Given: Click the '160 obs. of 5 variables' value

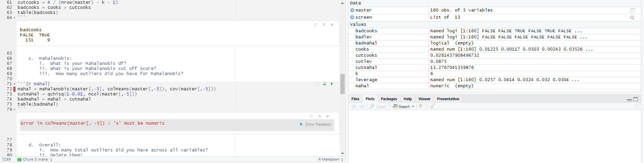Looking at the screenshot, I should (461, 10).
